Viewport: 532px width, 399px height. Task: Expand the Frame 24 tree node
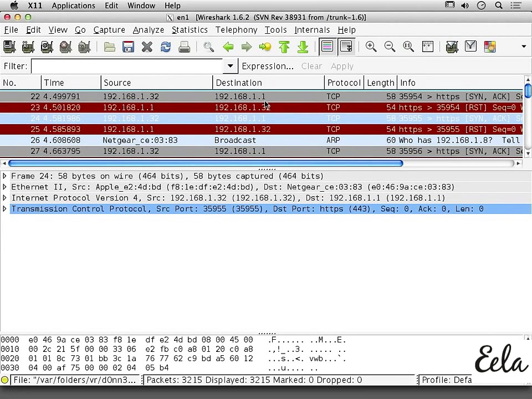click(5, 176)
